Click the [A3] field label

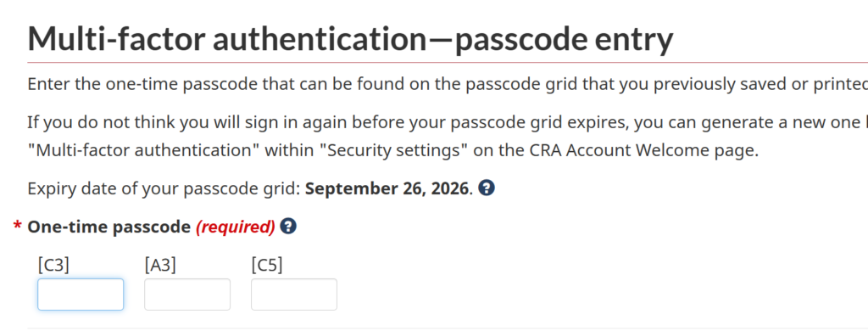(x=160, y=266)
